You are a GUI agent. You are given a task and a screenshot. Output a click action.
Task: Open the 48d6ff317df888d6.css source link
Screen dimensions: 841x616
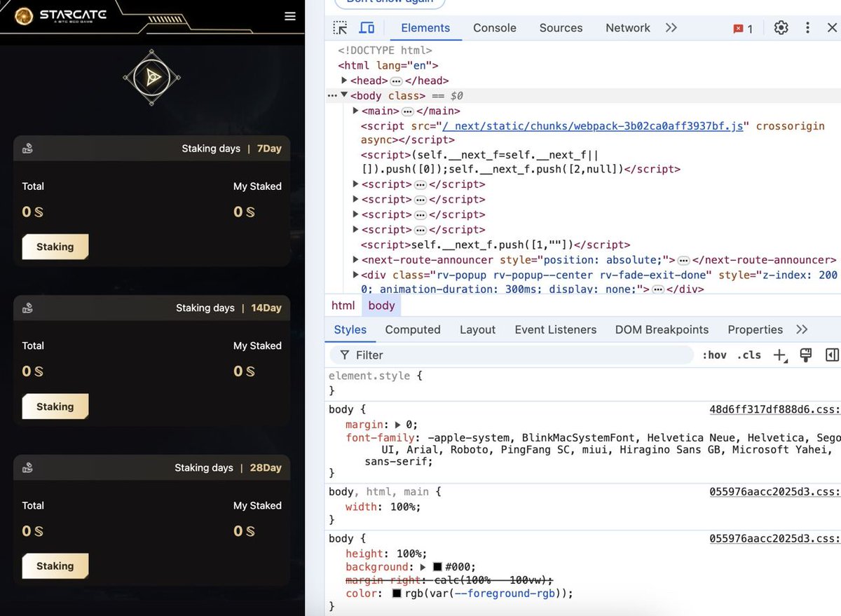(774, 409)
